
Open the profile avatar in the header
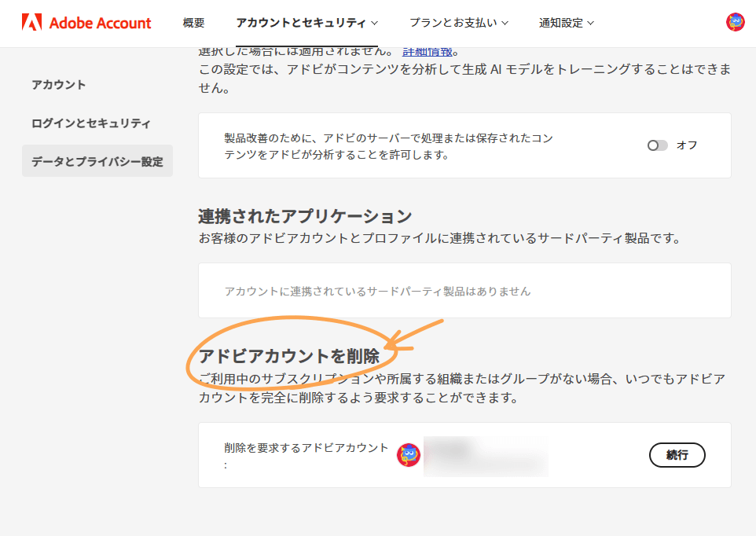click(x=736, y=22)
